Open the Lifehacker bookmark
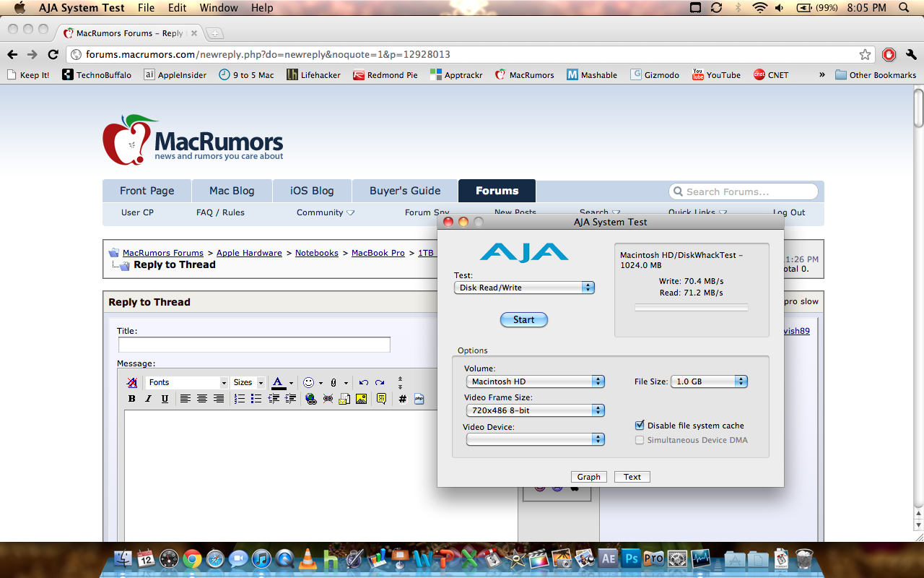 tap(313, 74)
